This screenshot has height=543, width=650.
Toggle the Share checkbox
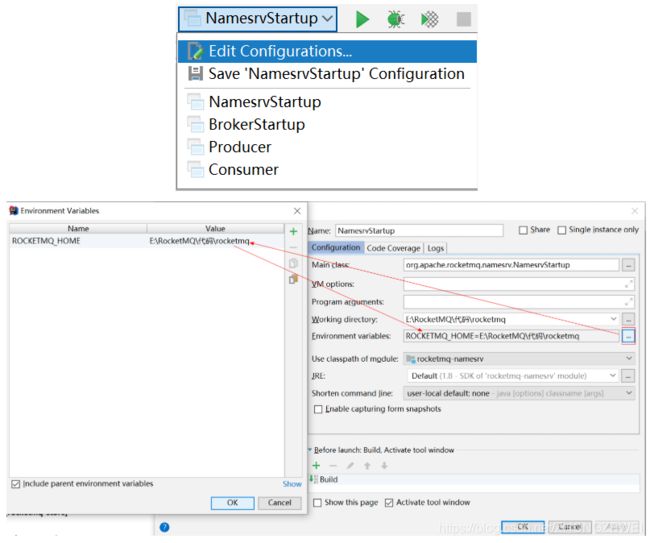tap(523, 230)
